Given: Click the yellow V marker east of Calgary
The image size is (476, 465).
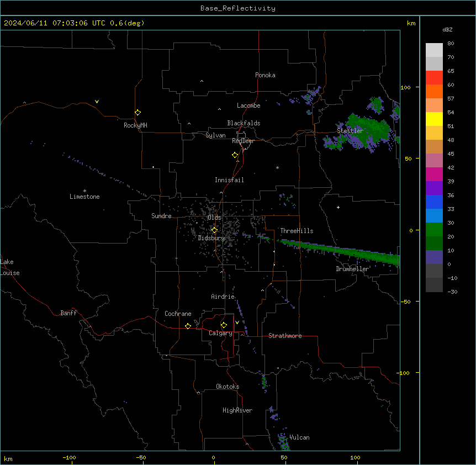Looking at the screenshot, I should pyautogui.click(x=237, y=323).
